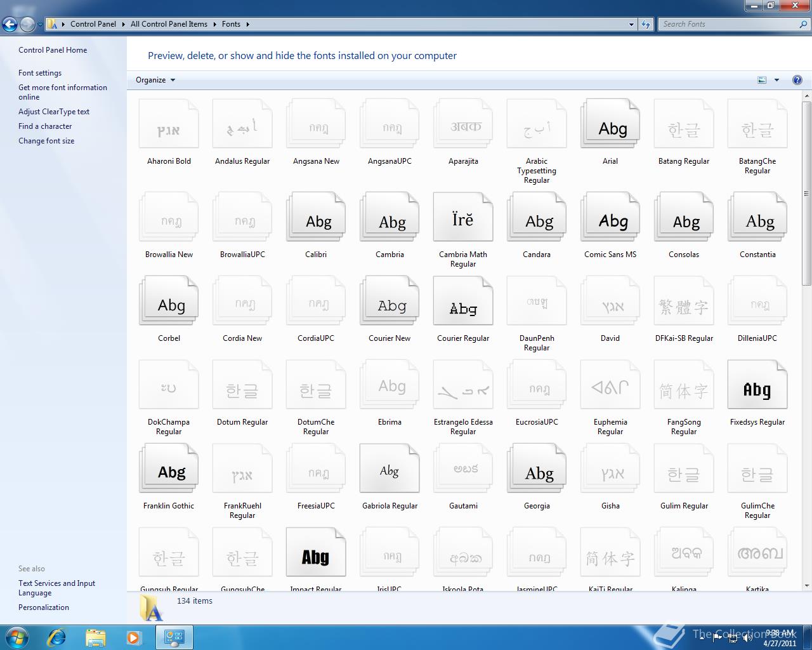Select the Franklin Gothic font icon
Viewport: 812px width, 650px height.
click(x=169, y=468)
